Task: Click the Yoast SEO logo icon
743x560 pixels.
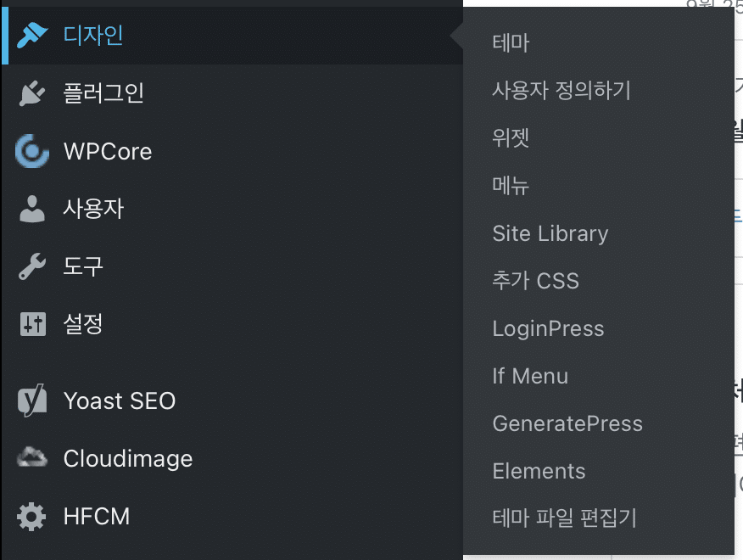Action: point(32,400)
